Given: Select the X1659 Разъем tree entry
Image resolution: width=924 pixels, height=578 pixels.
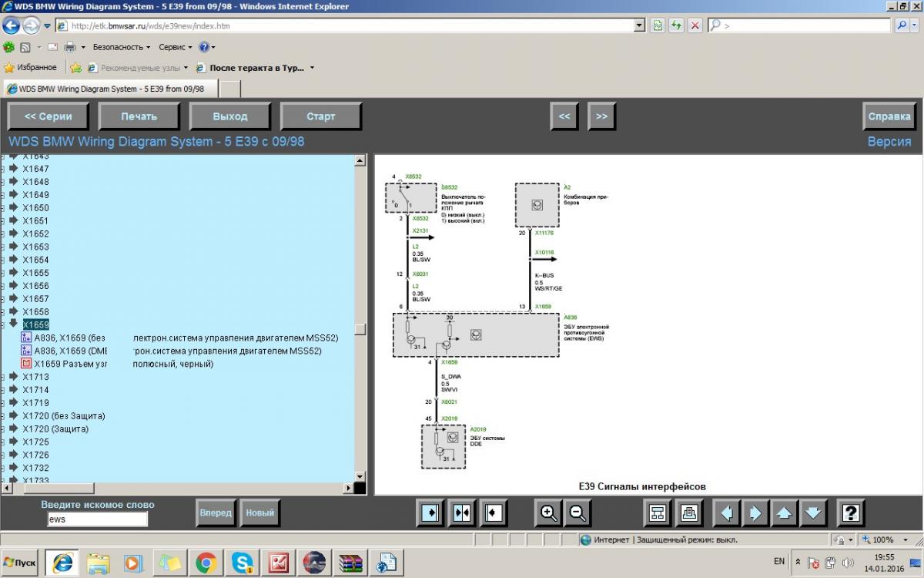Looking at the screenshot, I should [x=123, y=364].
